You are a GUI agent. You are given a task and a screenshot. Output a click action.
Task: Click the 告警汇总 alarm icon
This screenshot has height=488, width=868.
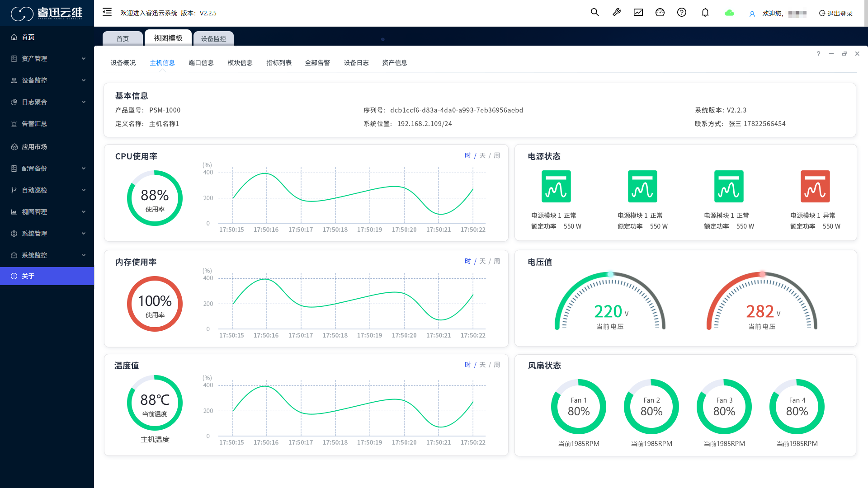[x=14, y=124]
